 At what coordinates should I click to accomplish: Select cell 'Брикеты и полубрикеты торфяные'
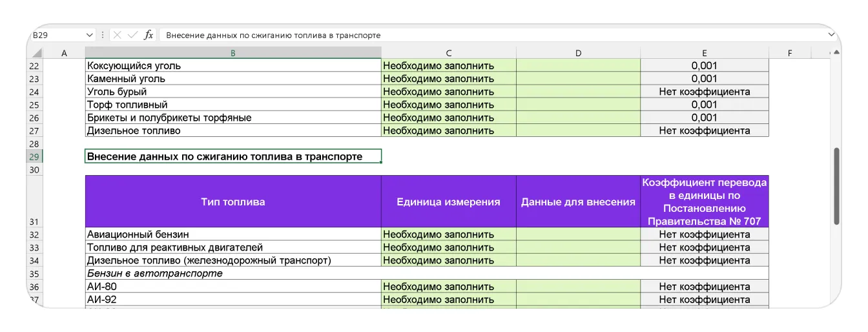coord(233,118)
